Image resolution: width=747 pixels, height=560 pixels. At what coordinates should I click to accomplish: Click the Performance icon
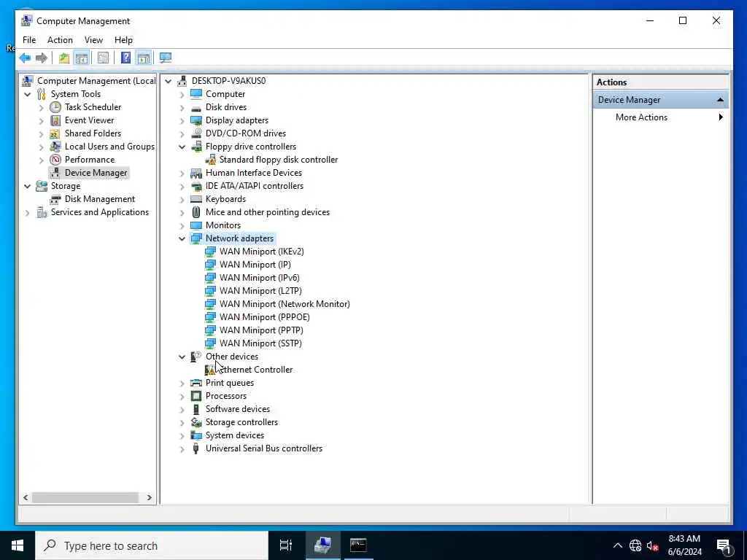55,160
